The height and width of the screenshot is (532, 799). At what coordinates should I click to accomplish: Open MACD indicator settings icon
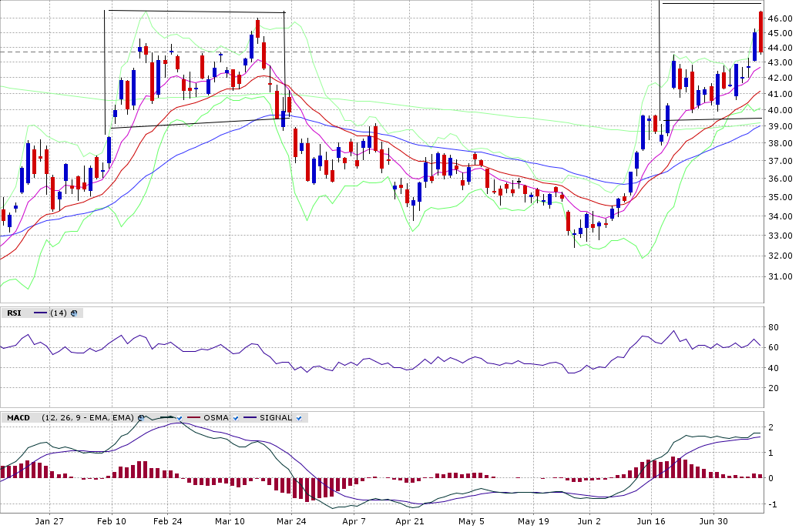click(141, 418)
